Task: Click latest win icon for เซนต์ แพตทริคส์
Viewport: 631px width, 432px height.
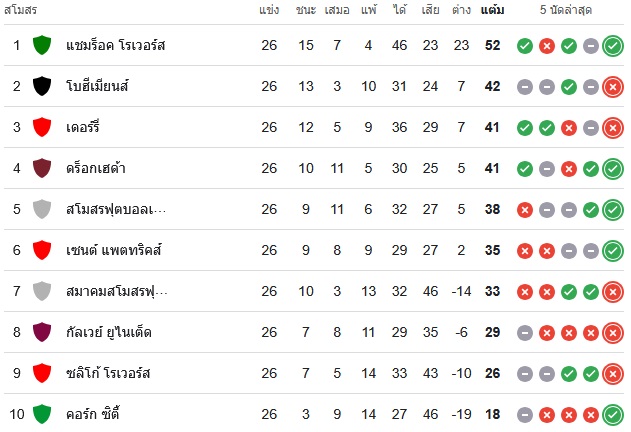Action: (613, 251)
